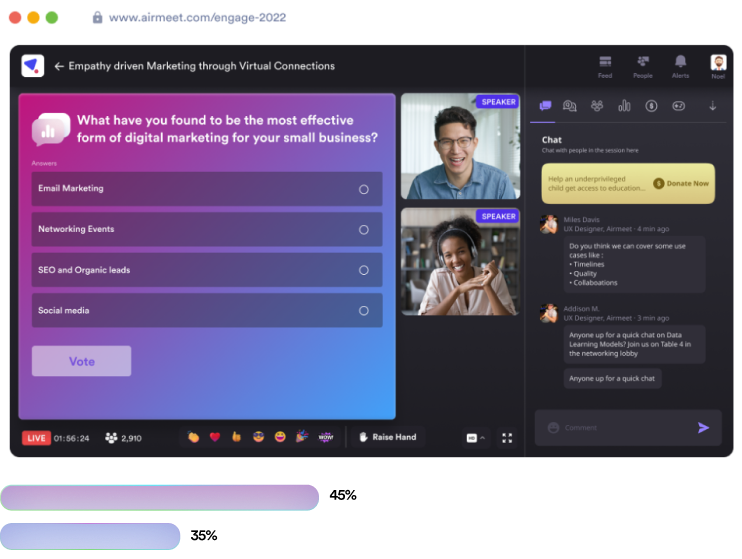The image size is (742, 559).
Task: Open the HD video quality dropdown
Action: point(476,438)
